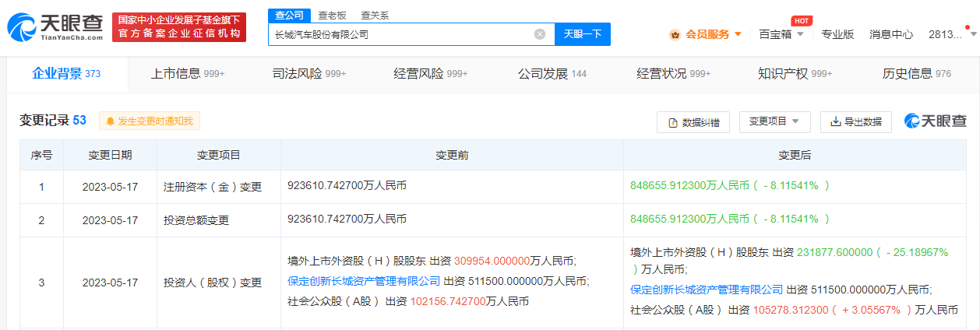Switch to the 上市信息 tab

(187, 74)
